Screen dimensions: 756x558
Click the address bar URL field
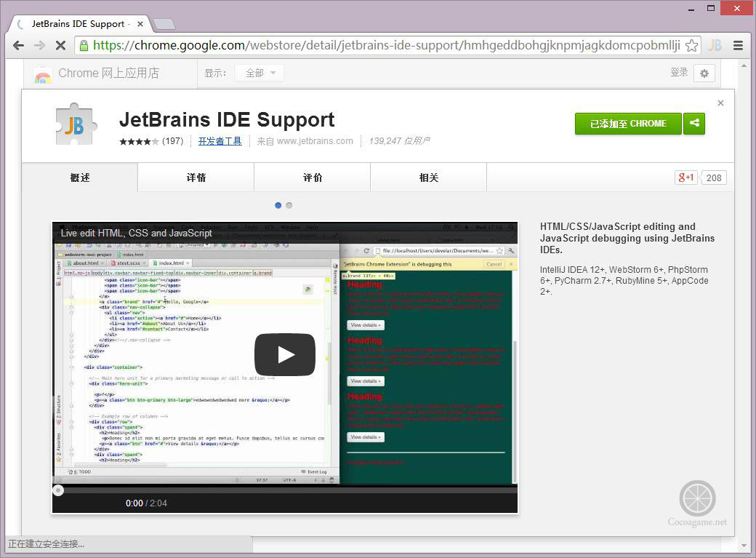point(385,45)
